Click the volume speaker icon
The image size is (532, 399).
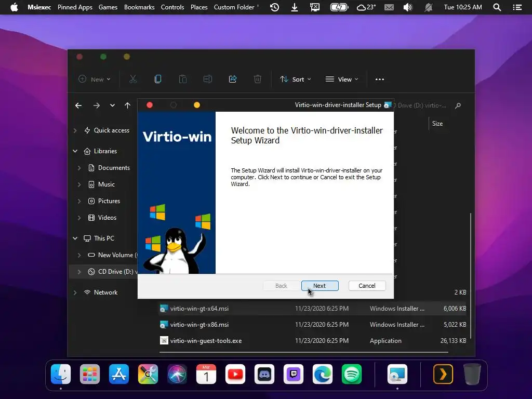[x=407, y=7]
